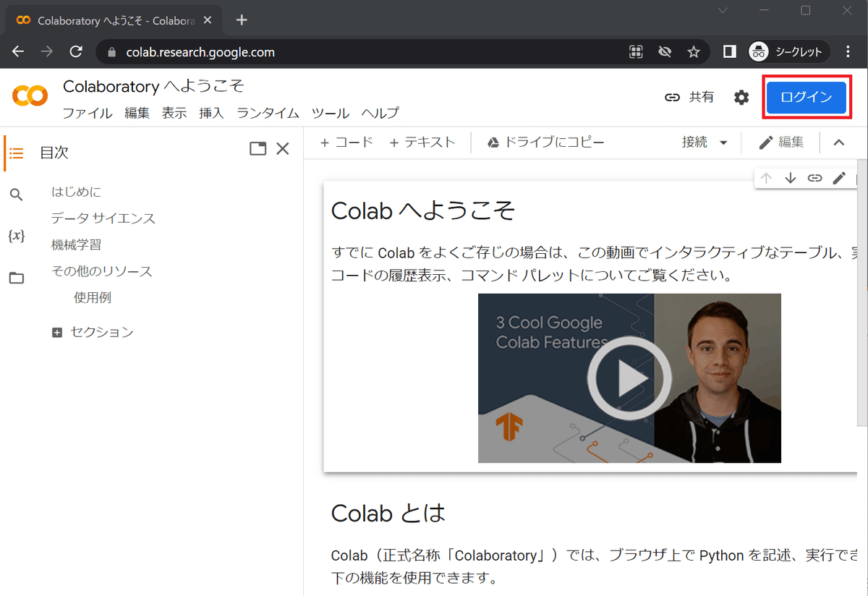The height and width of the screenshot is (596, 868).
Task: Click the Colaboratory へようこそ notebook title
Action: 153,86
